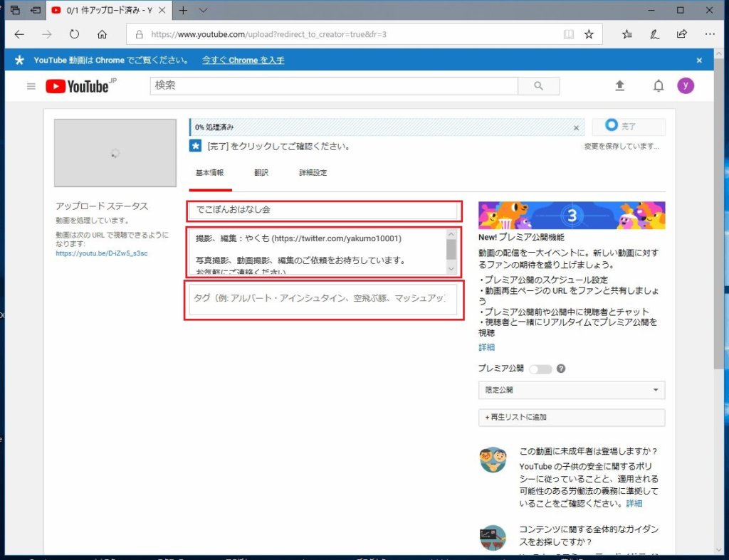Dismiss the Chrome promo banner

pos(699,60)
